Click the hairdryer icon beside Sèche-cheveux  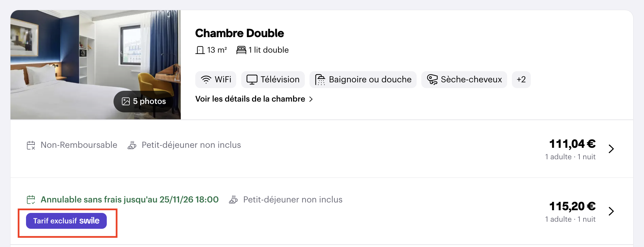(432, 80)
